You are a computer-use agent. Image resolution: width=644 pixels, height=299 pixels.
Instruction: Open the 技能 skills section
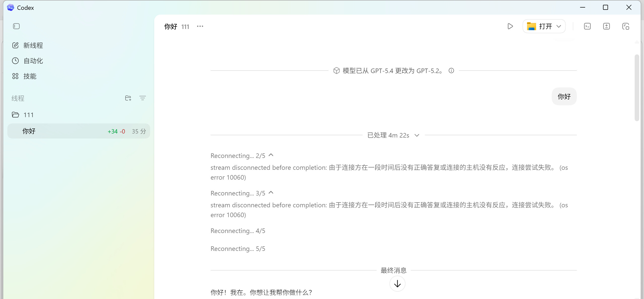point(24,76)
